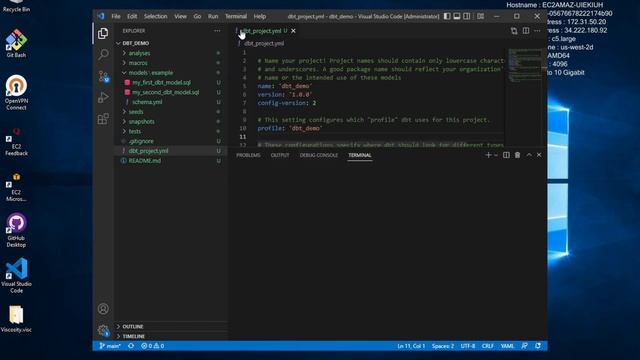Open the Run menu
The width and height of the screenshot is (640, 360).
tap(213, 16)
